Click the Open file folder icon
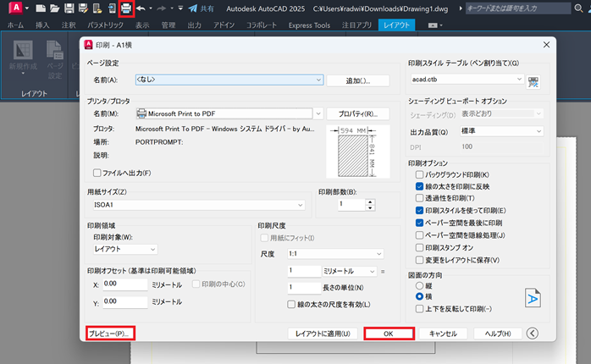 pyautogui.click(x=55, y=8)
